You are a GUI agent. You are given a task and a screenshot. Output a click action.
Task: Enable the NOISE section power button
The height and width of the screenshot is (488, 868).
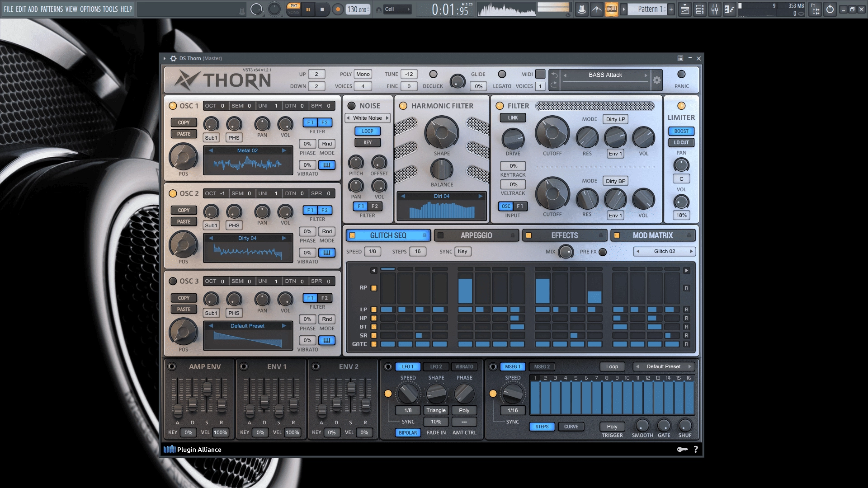pos(351,106)
